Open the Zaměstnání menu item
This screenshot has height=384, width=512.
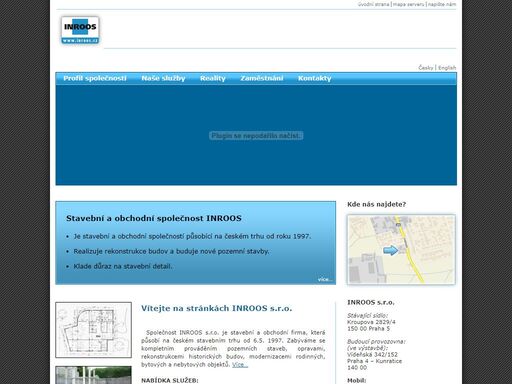click(262, 78)
